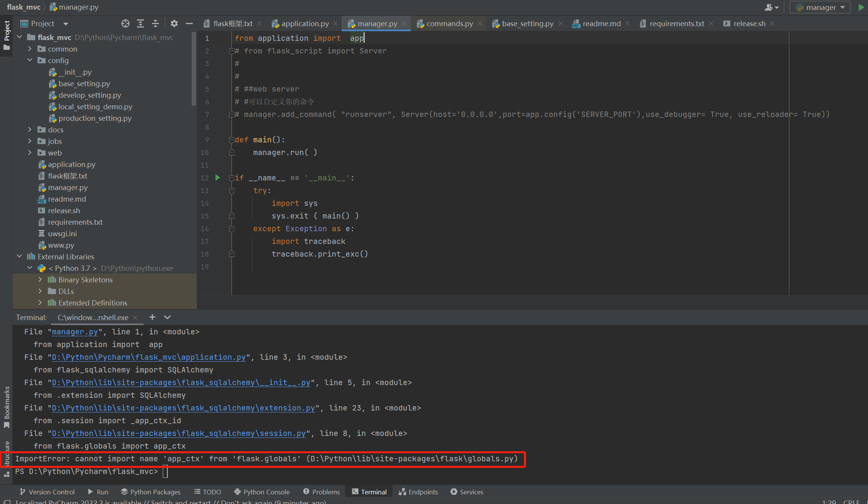Viewport: 868px width, 504px height.
Task: Select uwsgi.ini in project tree
Action: [x=62, y=234]
